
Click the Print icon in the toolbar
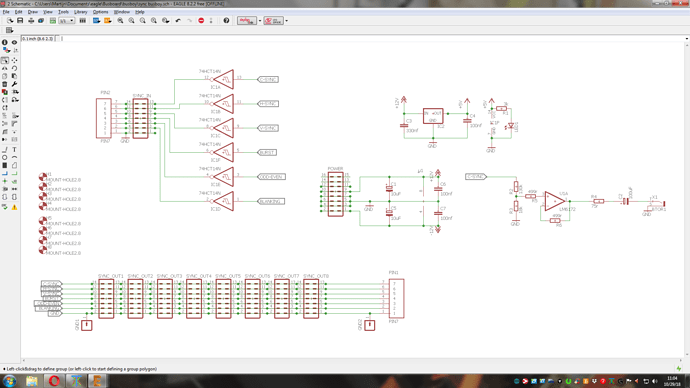pos(31,21)
